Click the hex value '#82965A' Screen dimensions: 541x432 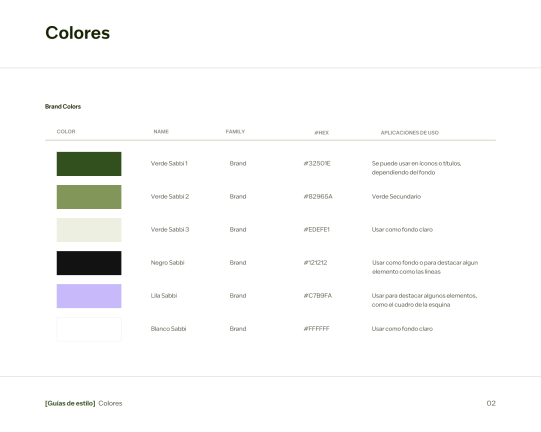[318, 197]
